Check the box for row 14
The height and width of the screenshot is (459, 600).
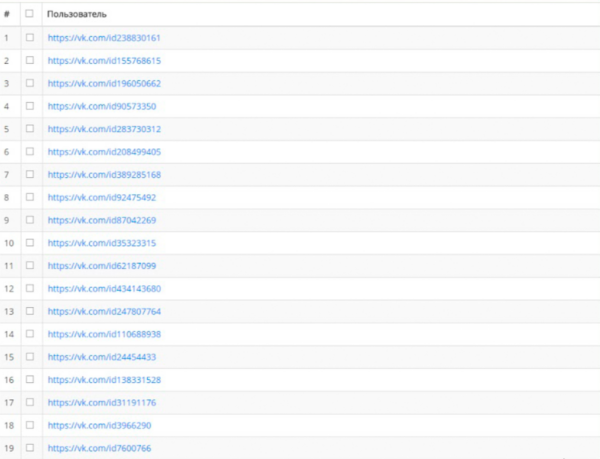[30, 334]
